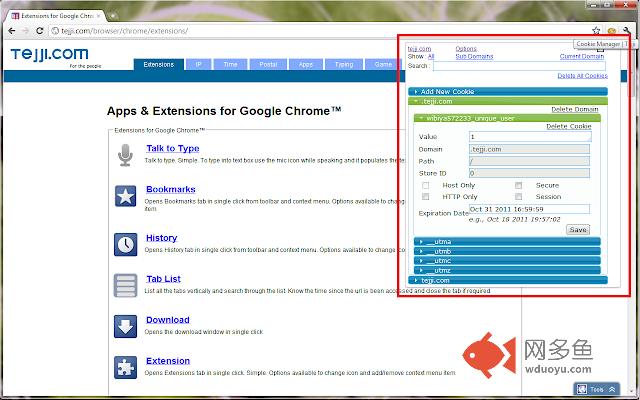Click the Show All link
The image size is (640, 400).
point(431,56)
